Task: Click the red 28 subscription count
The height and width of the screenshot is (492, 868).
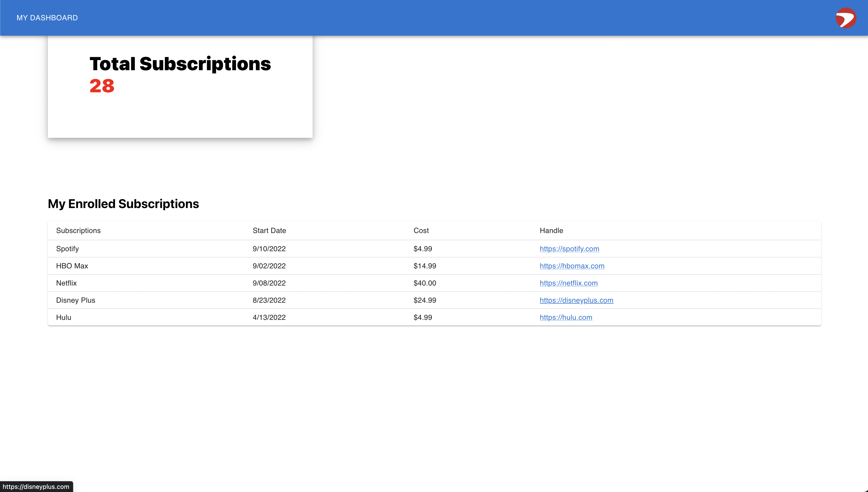Action: tap(102, 86)
